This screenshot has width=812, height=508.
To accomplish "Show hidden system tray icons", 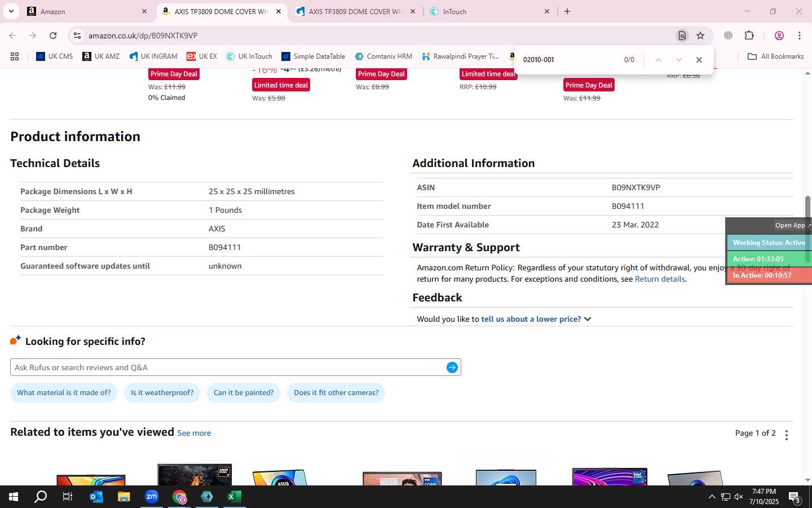I will point(712,497).
